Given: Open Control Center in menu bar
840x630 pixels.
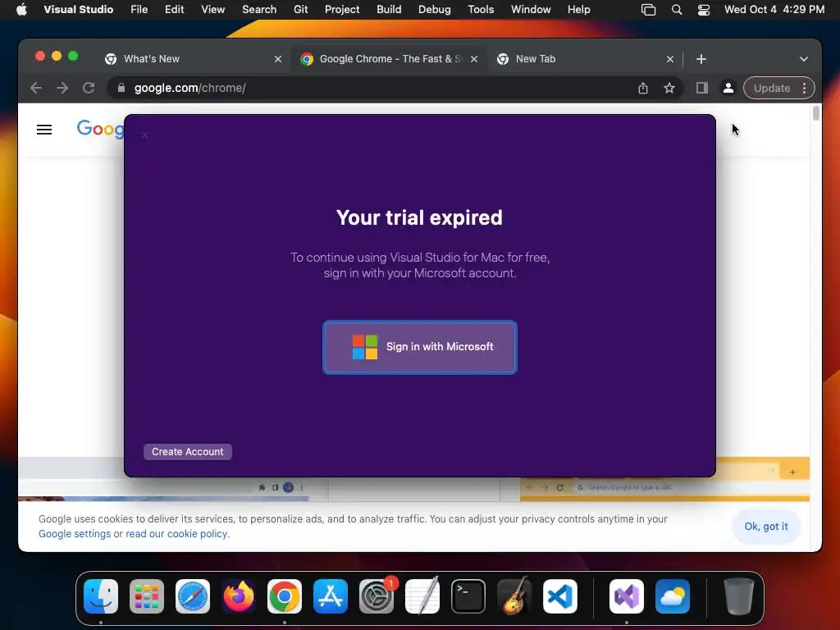Looking at the screenshot, I should 703,10.
